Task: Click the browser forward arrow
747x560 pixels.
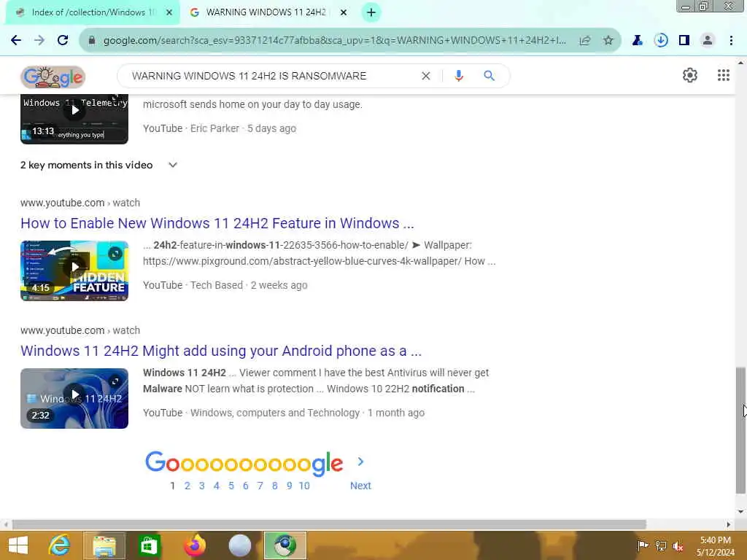Action: (39, 41)
